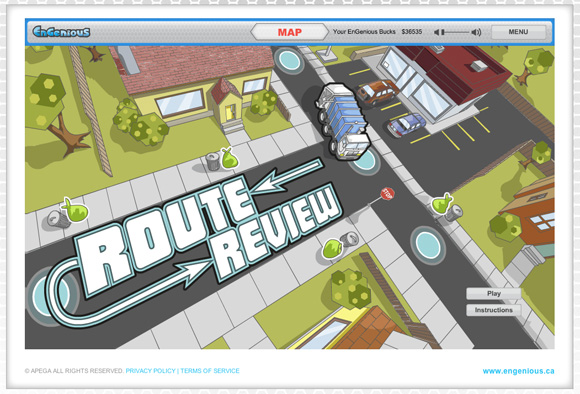The image size is (580, 394).
Task: Follow the Privacy Policy link
Action: [151, 371]
